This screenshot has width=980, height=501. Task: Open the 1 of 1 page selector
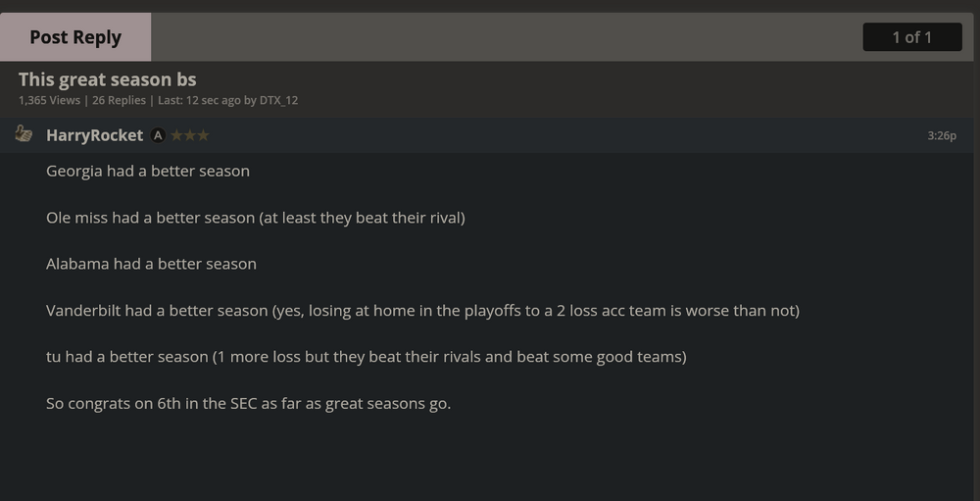tap(911, 37)
